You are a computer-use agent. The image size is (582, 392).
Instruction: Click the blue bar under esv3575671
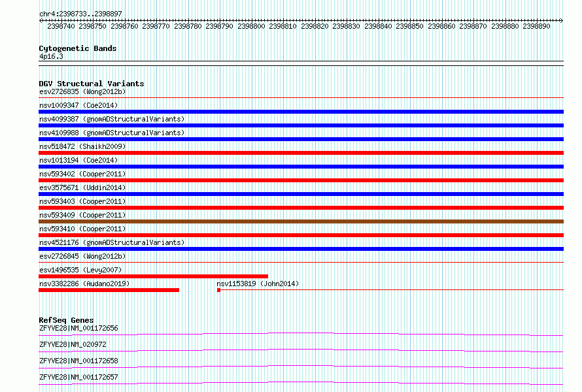click(301, 194)
